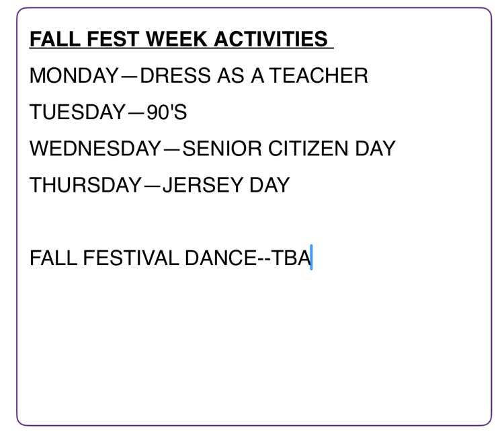
Task: Click the TBA text at line end
Action: pos(292,258)
